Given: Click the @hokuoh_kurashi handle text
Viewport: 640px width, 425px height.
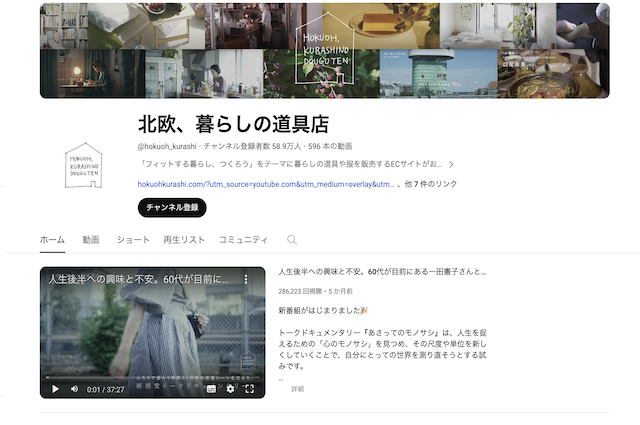Looking at the screenshot, I should pyautogui.click(x=167, y=146).
